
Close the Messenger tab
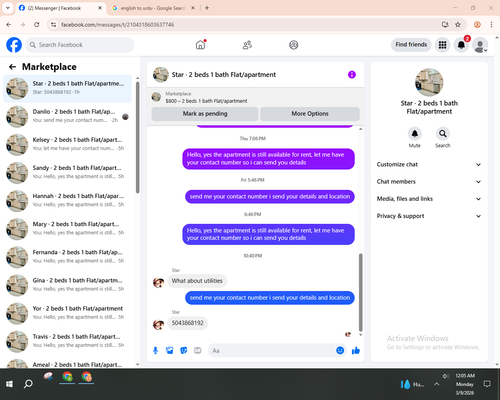pos(100,8)
